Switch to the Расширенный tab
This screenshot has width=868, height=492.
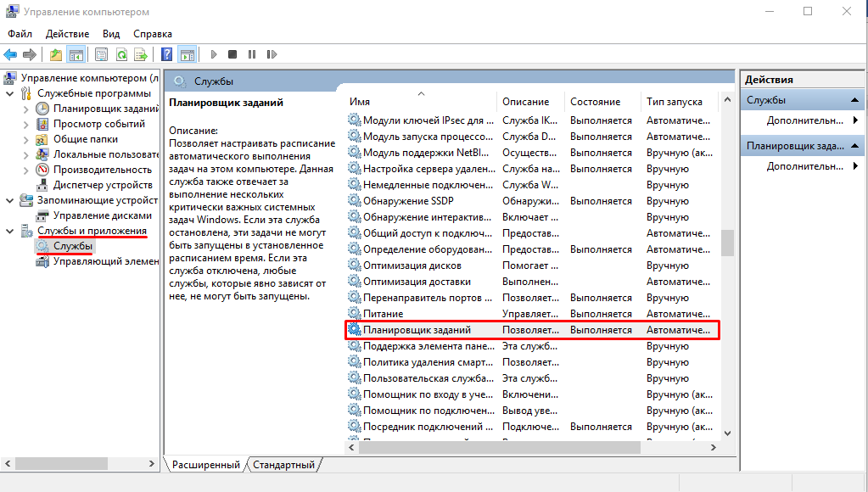[x=205, y=465]
